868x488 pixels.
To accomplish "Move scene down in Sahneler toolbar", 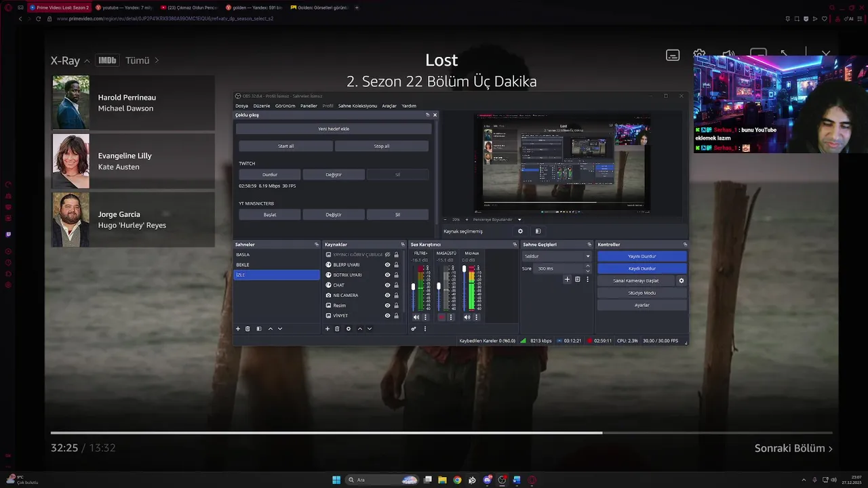I will (280, 329).
